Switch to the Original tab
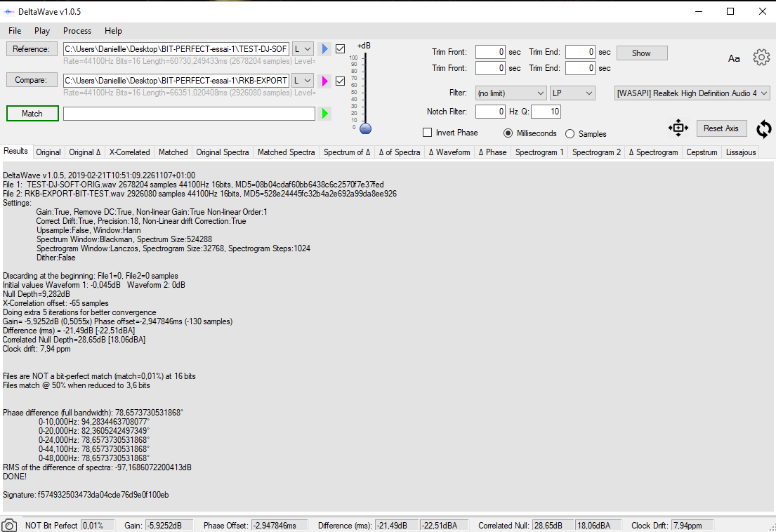 [x=48, y=152]
